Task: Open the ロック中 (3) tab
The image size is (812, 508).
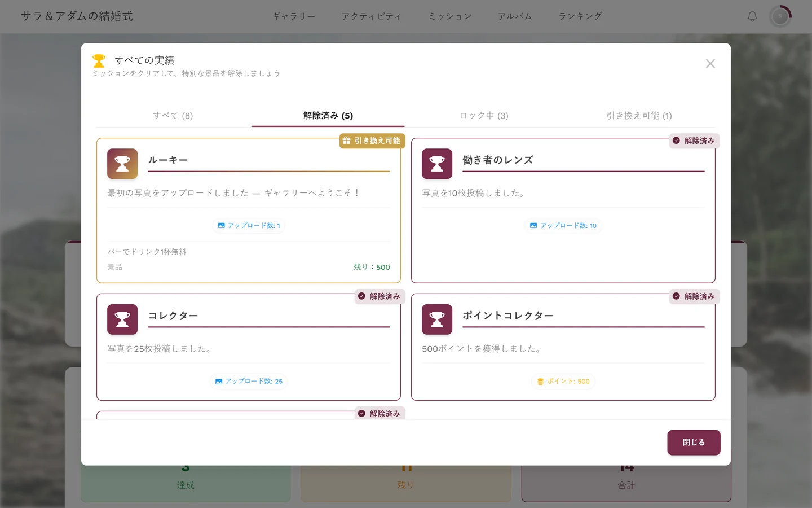Action: (x=484, y=116)
